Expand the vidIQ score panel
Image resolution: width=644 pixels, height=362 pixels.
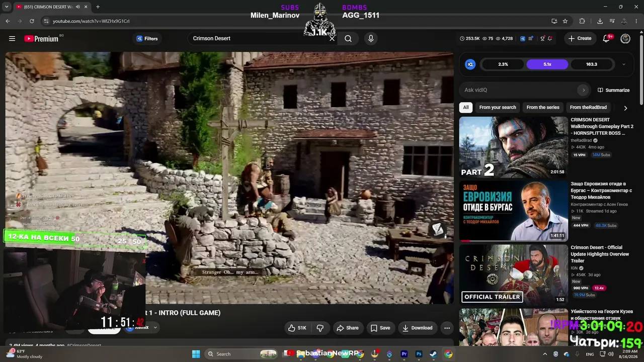pos(624,64)
